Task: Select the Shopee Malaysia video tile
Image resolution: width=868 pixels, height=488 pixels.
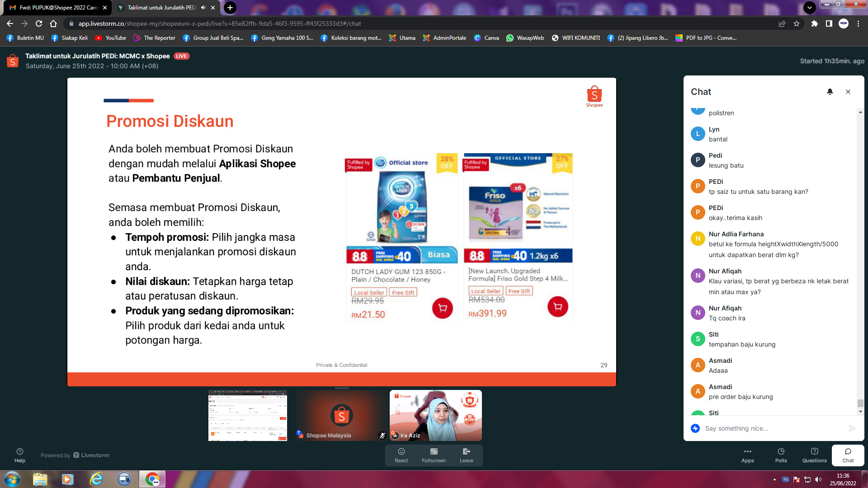Action: tap(341, 416)
